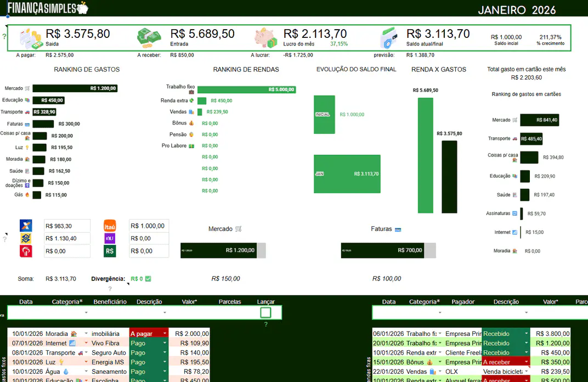The width and height of the screenshot is (588, 382).
Task: Click the Mercado budget progress bar
Action: (x=223, y=250)
